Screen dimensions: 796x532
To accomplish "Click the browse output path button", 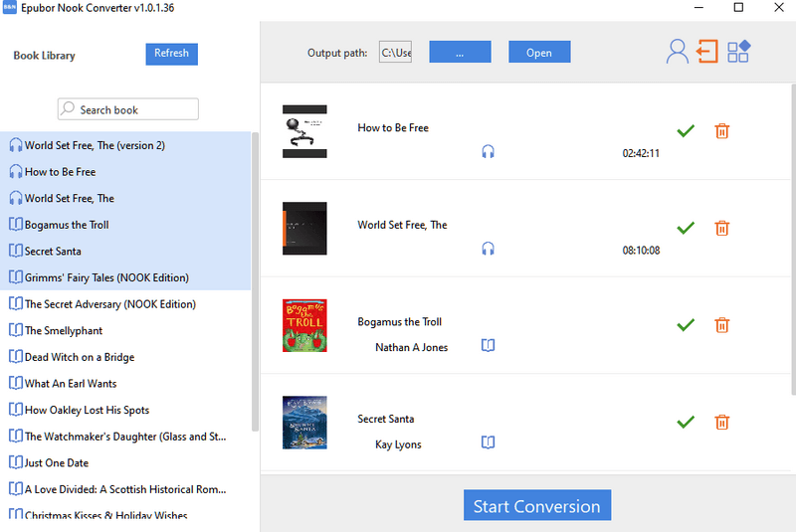I will click(460, 52).
